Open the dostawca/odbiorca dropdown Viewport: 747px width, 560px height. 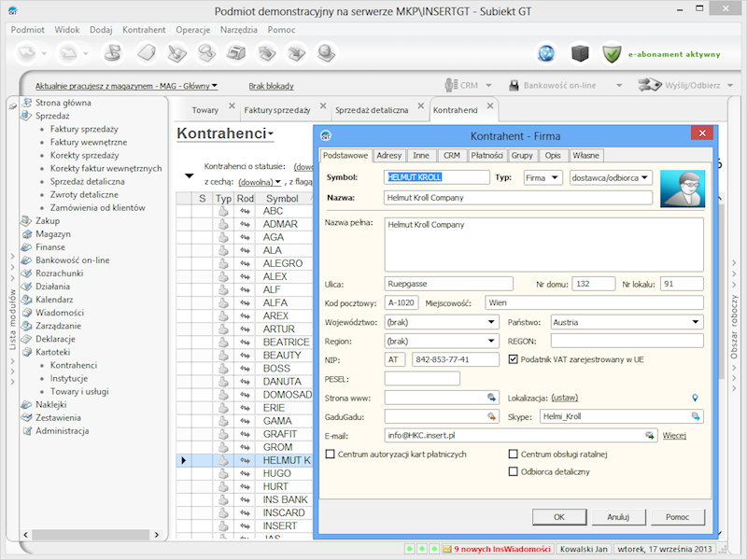coord(611,177)
